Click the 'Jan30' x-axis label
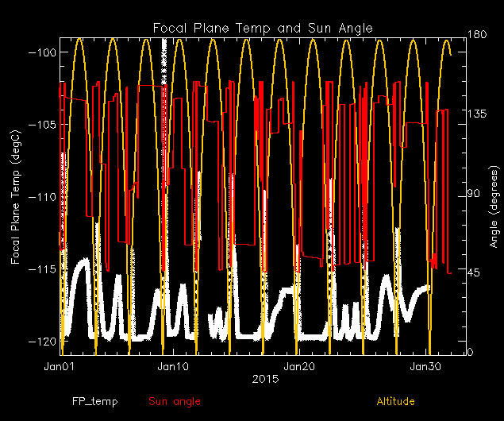Image resolution: width=504 pixels, height=421 pixels. (x=426, y=367)
